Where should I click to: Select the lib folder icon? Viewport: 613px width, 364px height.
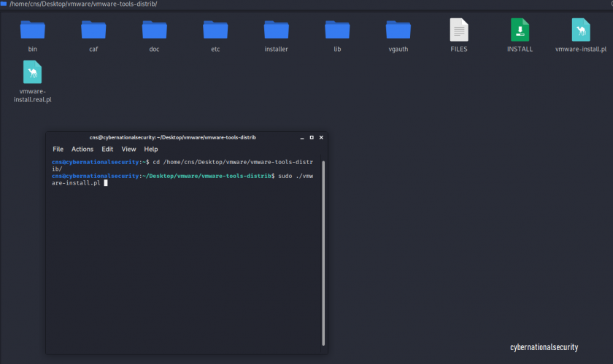click(x=337, y=30)
